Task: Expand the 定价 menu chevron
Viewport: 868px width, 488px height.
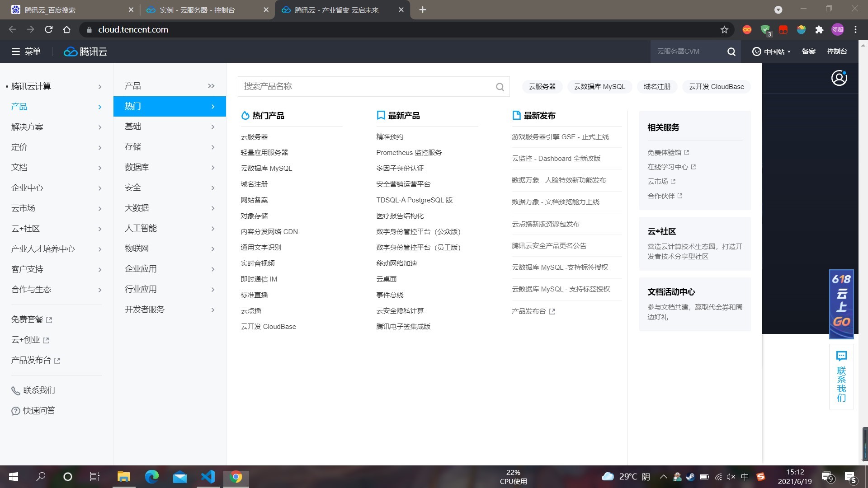Action: pos(100,148)
